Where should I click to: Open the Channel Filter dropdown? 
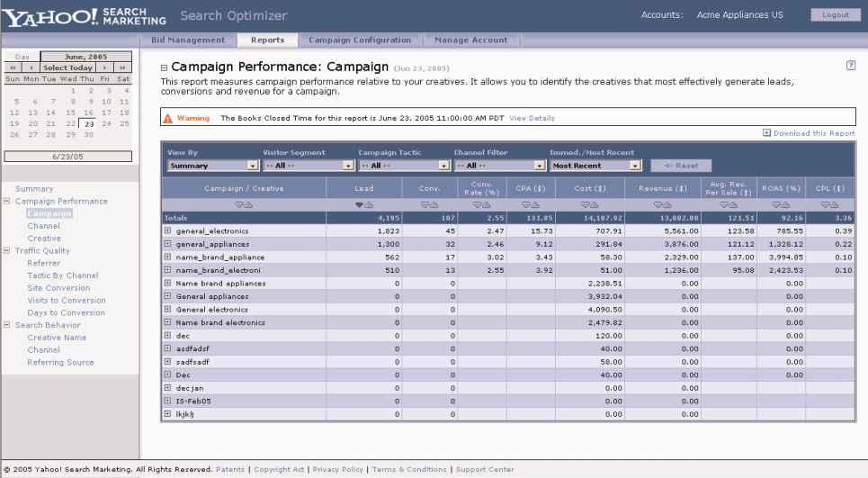tap(538, 166)
